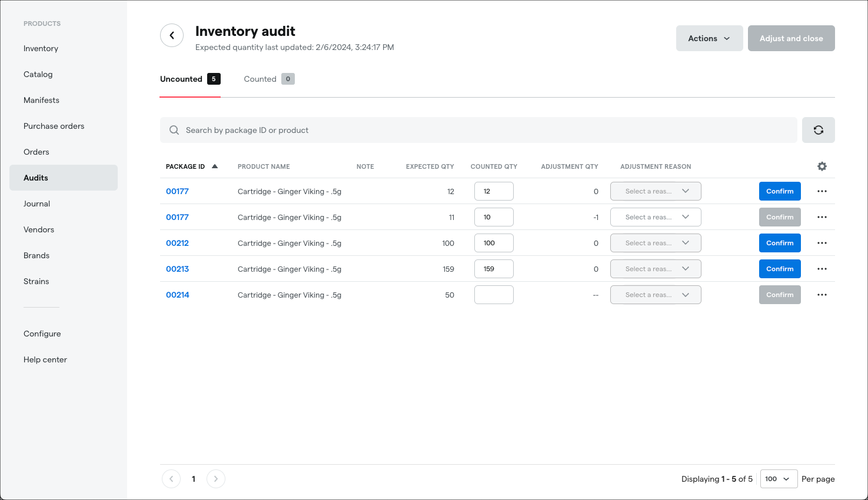
Task: Open Journal in the sidebar
Action: point(36,204)
